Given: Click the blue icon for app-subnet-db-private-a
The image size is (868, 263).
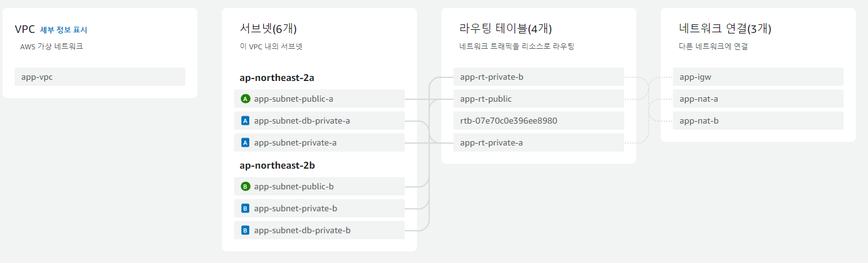Looking at the screenshot, I should point(245,121).
